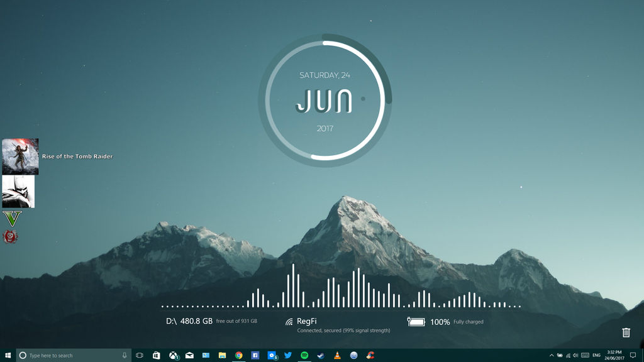Open the volume control speaker icon
Viewport: 644px width, 362px height.
[x=576, y=355]
